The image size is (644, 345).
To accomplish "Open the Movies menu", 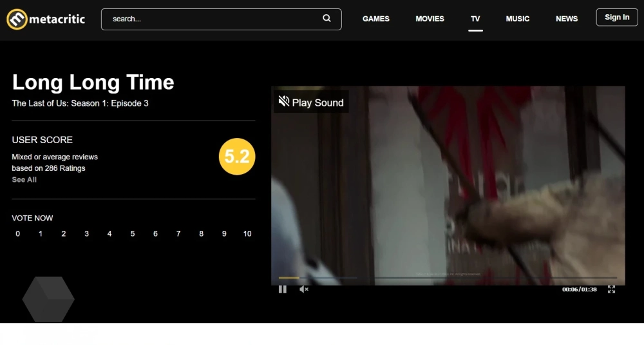I will (x=430, y=19).
